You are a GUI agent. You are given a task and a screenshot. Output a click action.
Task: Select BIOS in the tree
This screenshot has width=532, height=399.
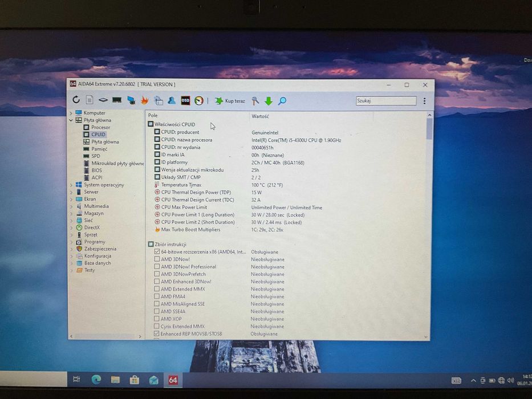pyautogui.click(x=96, y=170)
